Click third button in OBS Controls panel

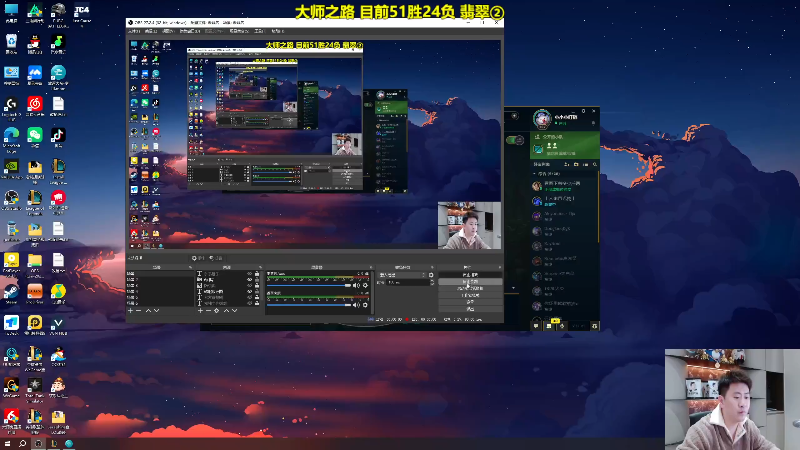click(470, 288)
